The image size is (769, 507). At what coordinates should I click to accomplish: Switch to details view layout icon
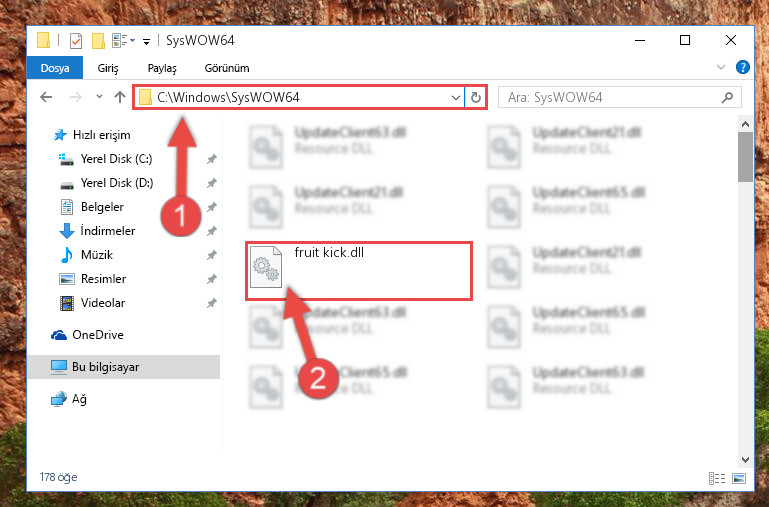pos(717,478)
